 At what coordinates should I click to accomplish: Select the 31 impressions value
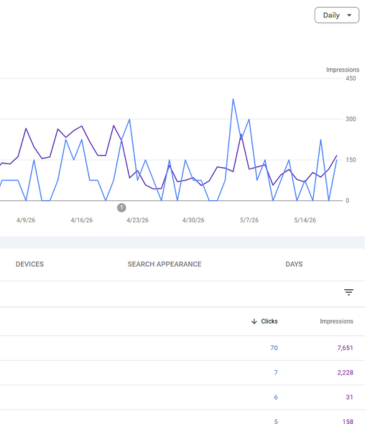pos(349,397)
